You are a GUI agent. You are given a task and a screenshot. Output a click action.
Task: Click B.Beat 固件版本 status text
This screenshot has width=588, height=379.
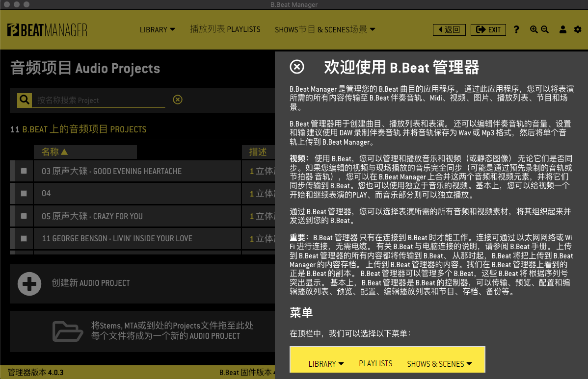click(247, 373)
